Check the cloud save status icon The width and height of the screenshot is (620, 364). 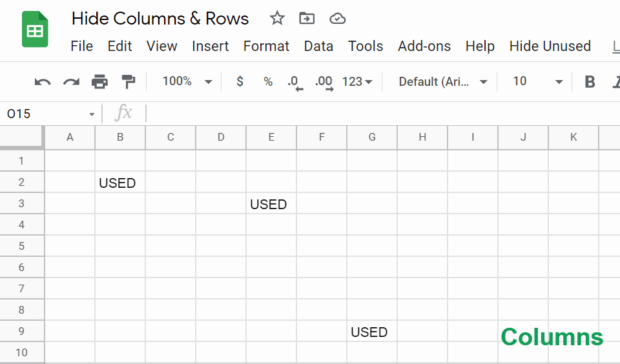(337, 19)
